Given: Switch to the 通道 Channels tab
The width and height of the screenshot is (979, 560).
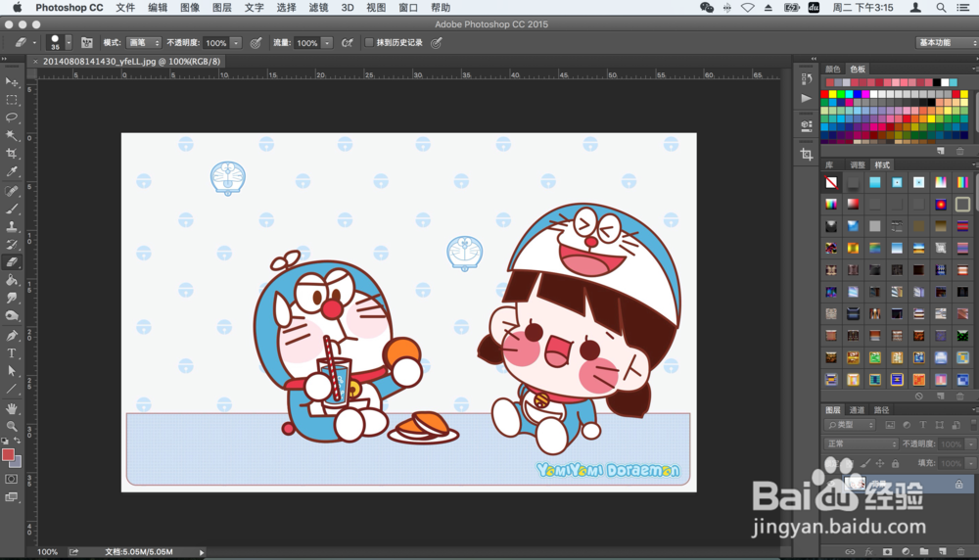Looking at the screenshot, I should click(x=857, y=409).
